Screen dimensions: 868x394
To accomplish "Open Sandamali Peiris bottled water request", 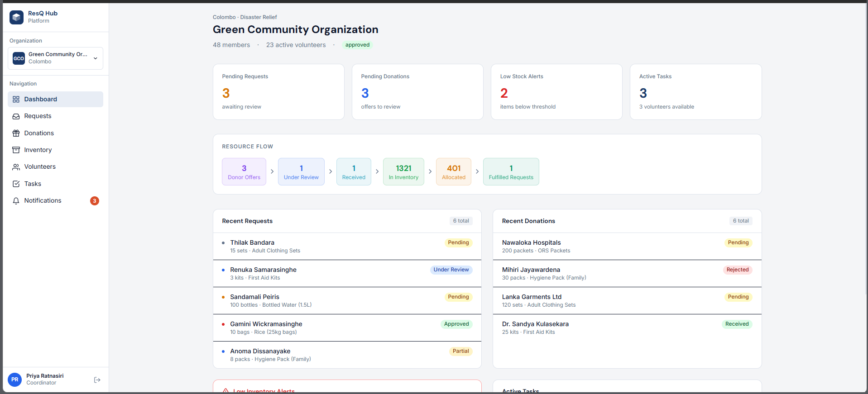I will click(347, 301).
